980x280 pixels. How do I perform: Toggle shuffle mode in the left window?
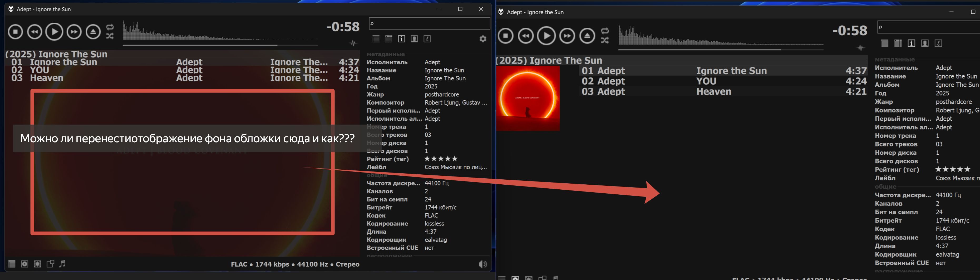[110, 36]
